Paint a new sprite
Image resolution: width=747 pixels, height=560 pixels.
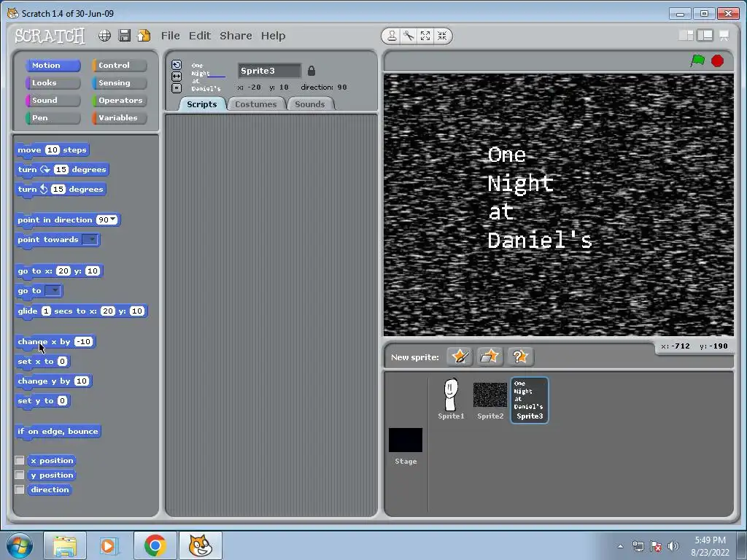click(460, 357)
